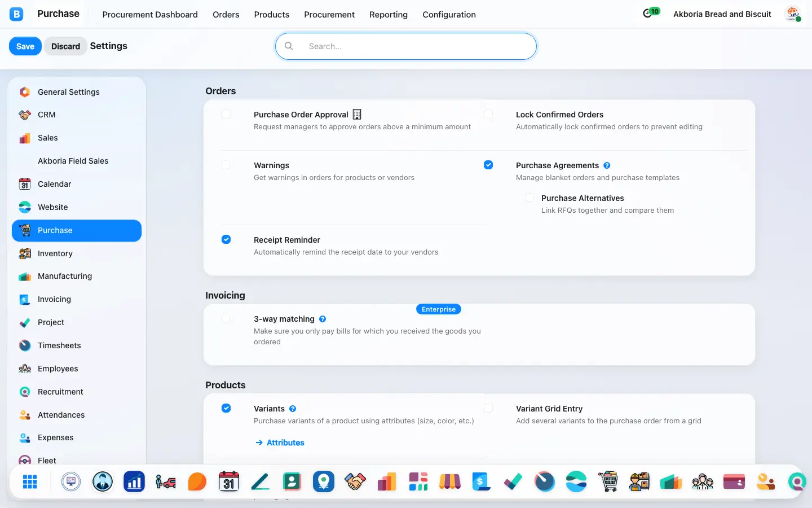Image resolution: width=812 pixels, height=508 pixels.
Task: Open the Configuration menu
Action: point(449,15)
